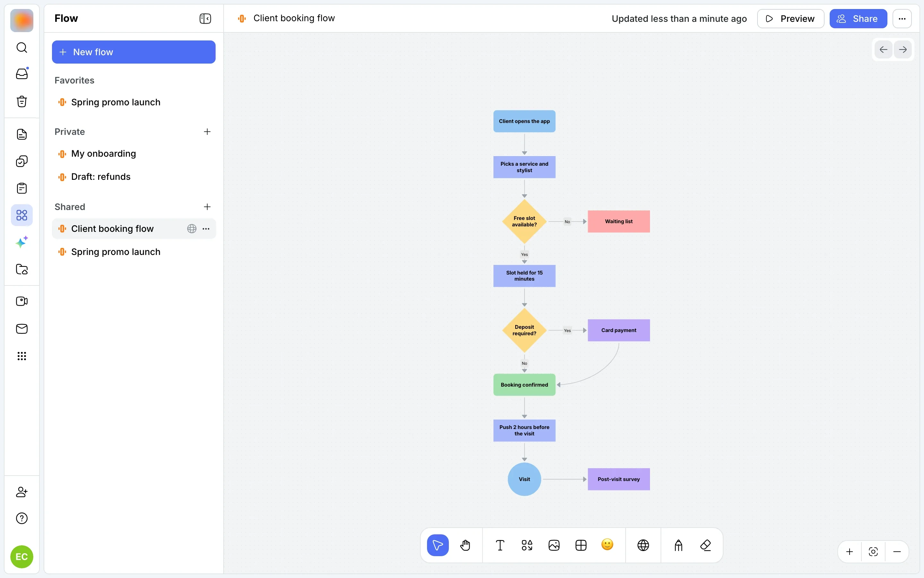Open the top-right more options menu
Screen dimensions: 924x578
click(902, 19)
